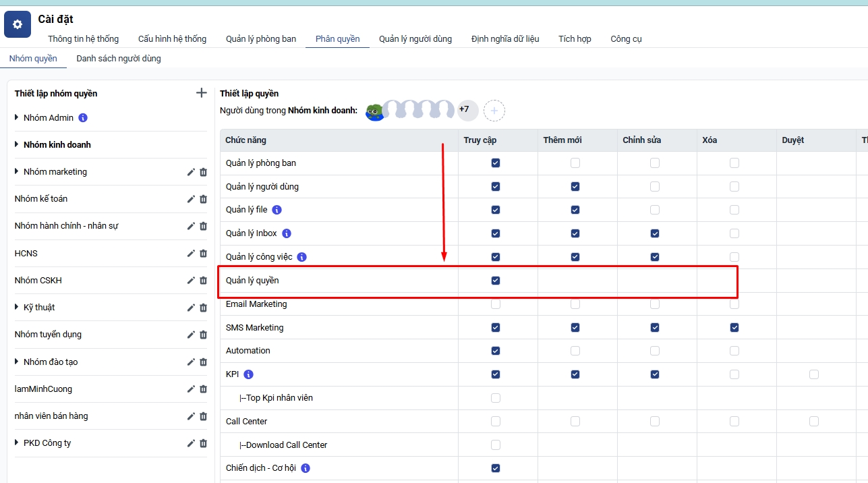Click trash icon for Nhóm CSKH

[x=203, y=281]
